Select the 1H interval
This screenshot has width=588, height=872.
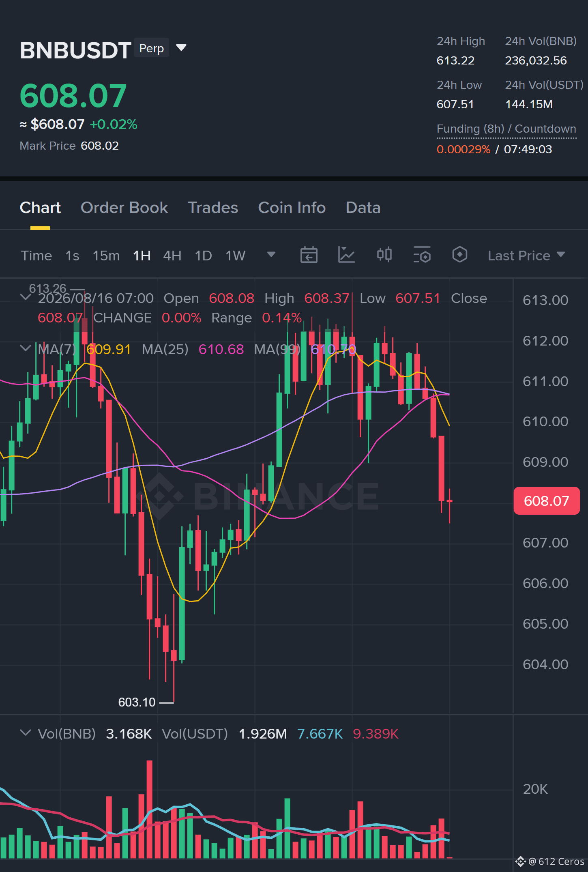pyautogui.click(x=142, y=256)
